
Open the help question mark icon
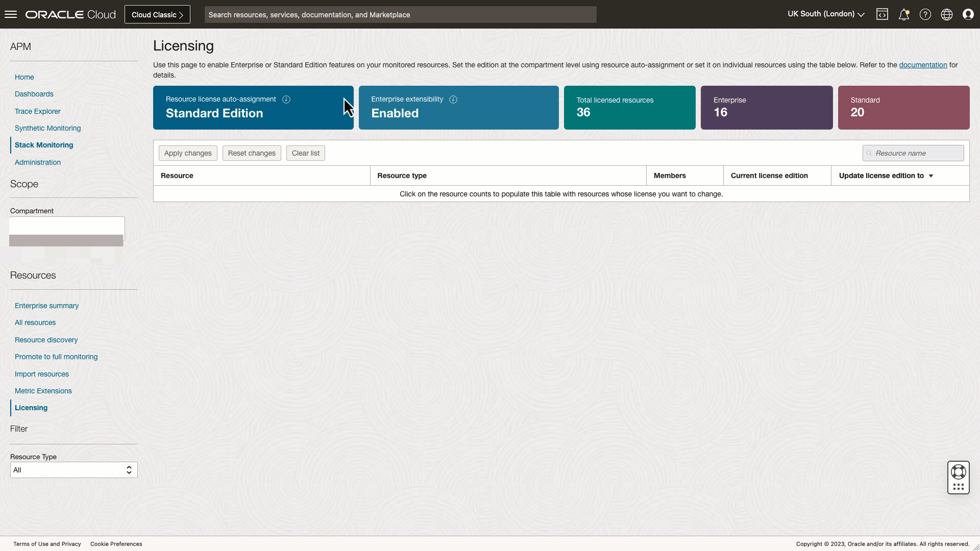click(925, 14)
